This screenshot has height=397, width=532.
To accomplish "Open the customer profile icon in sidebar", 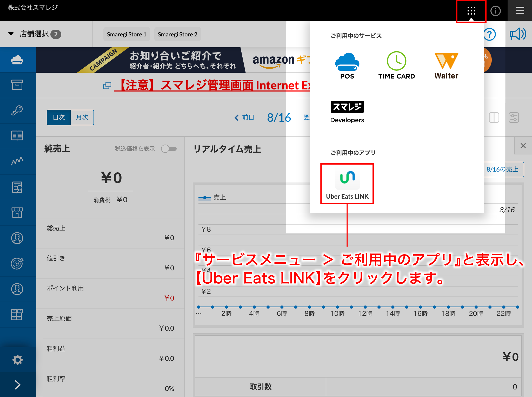I will [17, 238].
